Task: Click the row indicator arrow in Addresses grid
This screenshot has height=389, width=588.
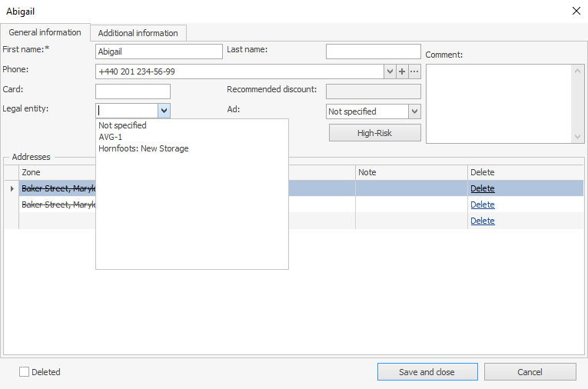Action: click(11, 188)
